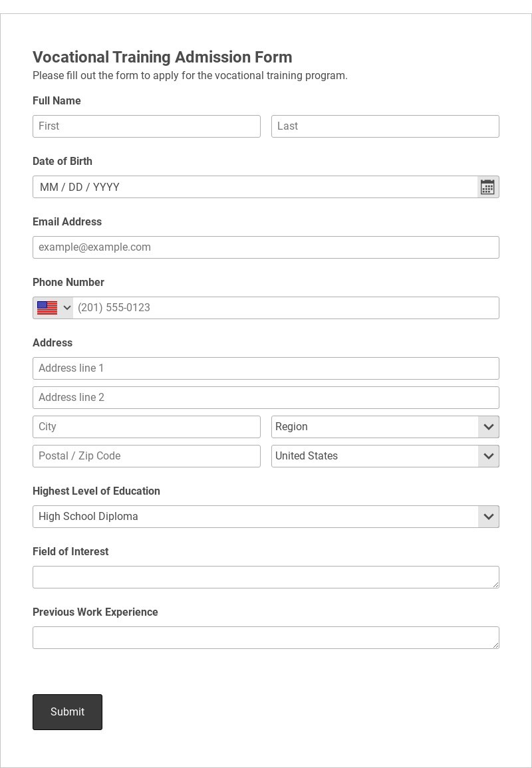The height and width of the screenshot is (768, 532).
Task: Focus the Last name field
Action: (x=385, y=126)
